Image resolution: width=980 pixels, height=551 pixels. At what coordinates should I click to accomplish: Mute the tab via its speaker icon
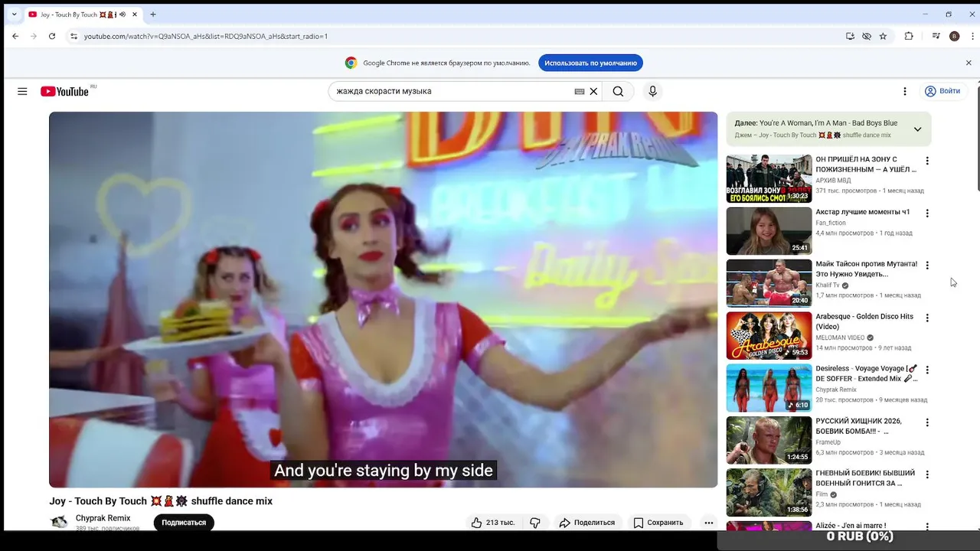click(122, 15)
